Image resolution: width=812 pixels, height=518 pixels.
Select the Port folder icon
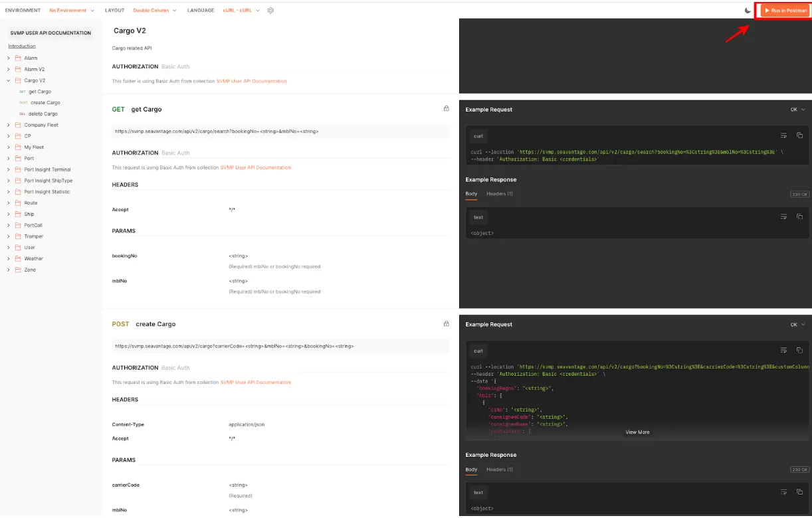pyautogui.click(x=18, y=158)
